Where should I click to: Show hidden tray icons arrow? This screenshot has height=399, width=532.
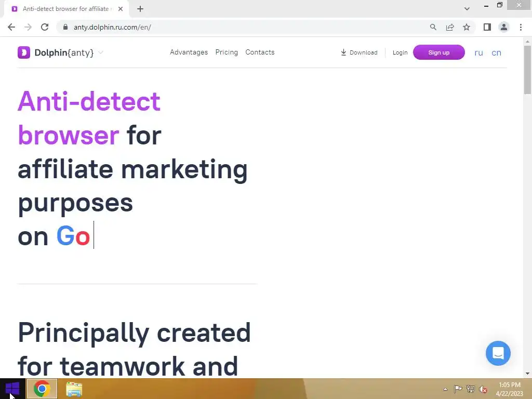click(x=445, y=389)
